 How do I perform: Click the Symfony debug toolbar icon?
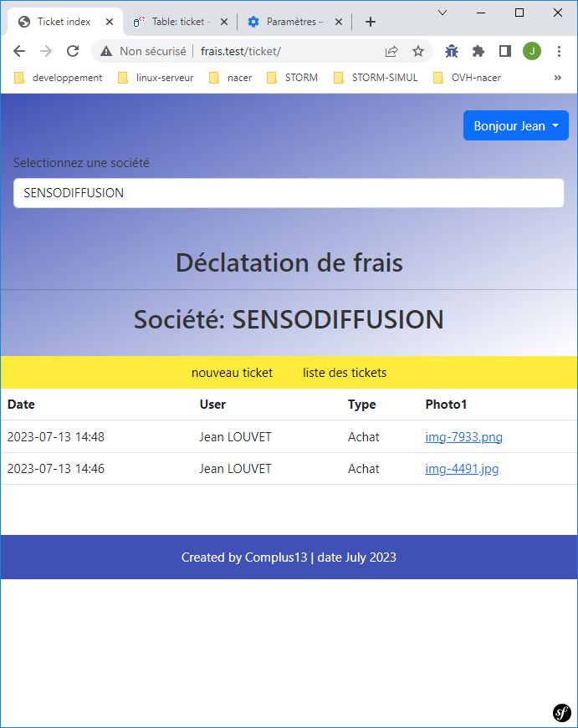562,712
